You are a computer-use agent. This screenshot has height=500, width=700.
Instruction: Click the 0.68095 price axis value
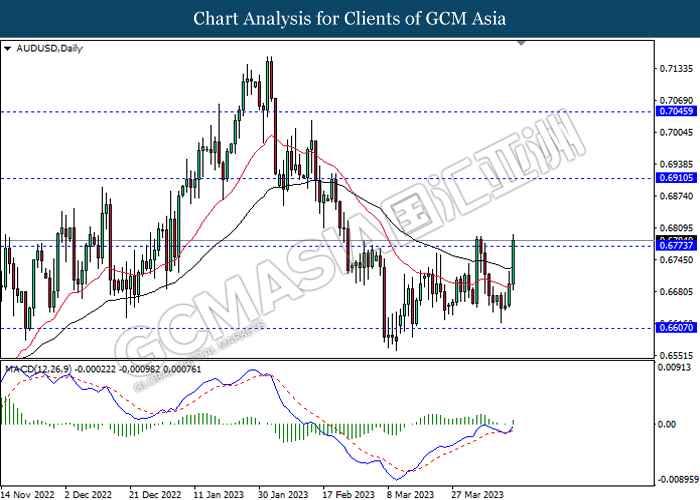[676, 228]
